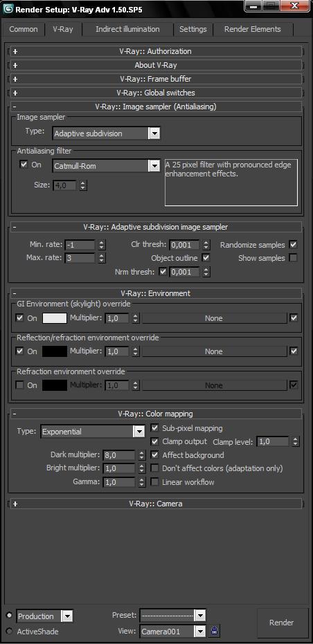Click the Gamma spinner arrows
This screenshot has height=644, width=313.
pyautogui.click(x=141, y=482)
